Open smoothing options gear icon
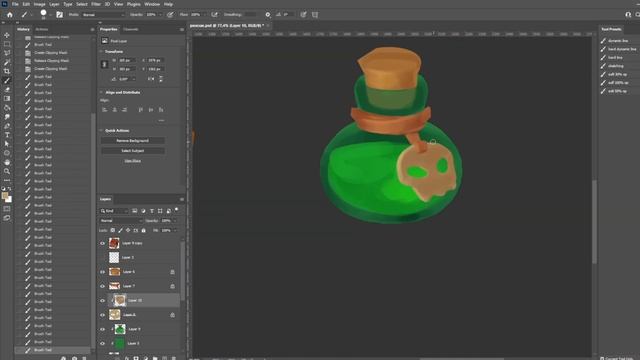 268,15
